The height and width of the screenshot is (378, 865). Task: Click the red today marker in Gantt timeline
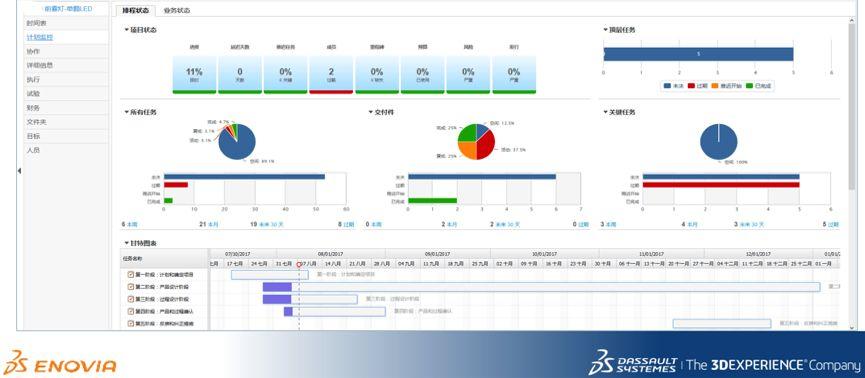point(299,265)
